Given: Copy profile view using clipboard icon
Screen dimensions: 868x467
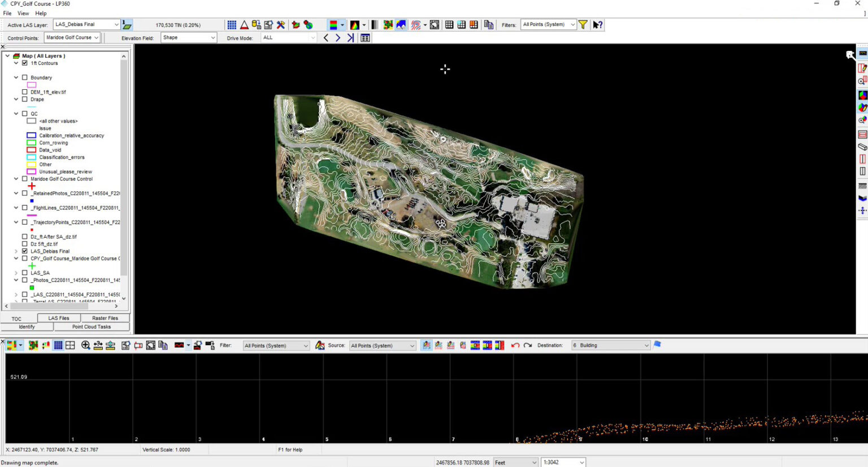Looking at the screenshot, I should pyautogui.click(x=162, y=344).
